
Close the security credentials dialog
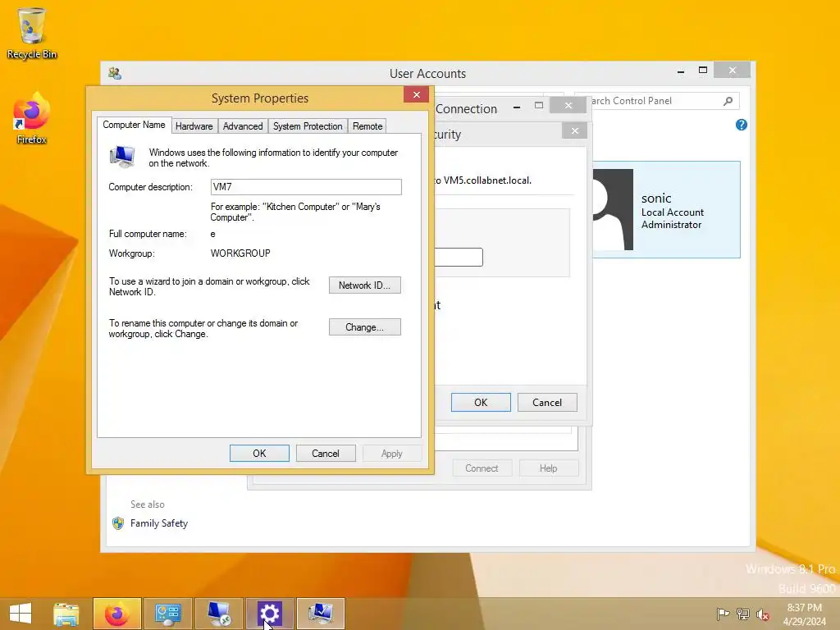tap(575, 130)
